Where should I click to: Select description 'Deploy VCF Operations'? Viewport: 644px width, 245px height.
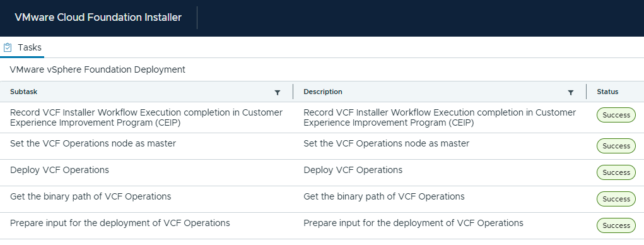pos(353,170)
